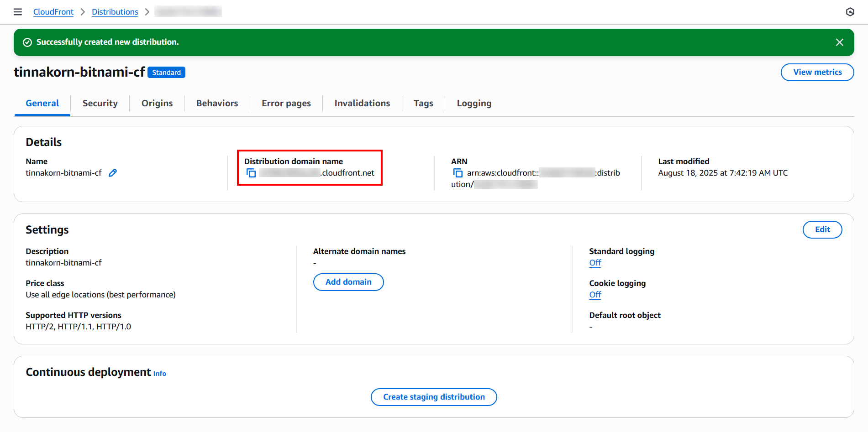Click the green success checkmark icon

point(27,42)
